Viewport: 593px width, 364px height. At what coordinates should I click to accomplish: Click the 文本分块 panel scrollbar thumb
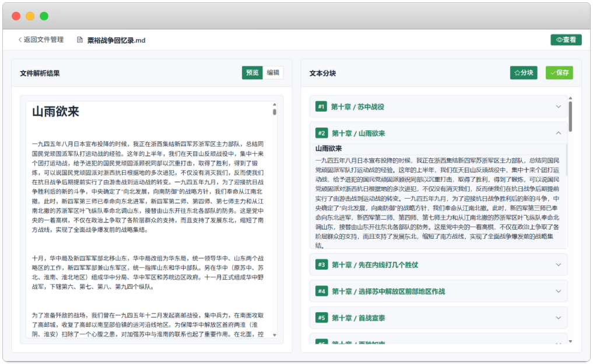point(570,116)
